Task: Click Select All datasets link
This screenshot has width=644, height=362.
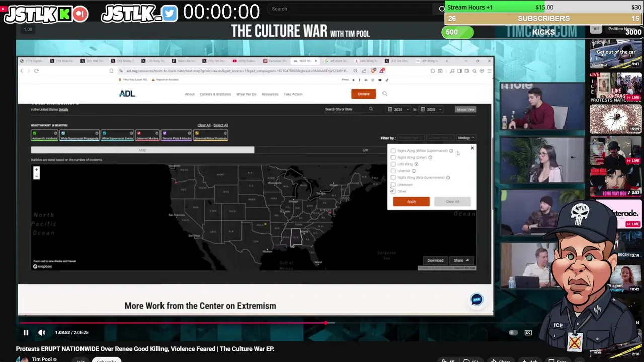Action: click(220, 125)
